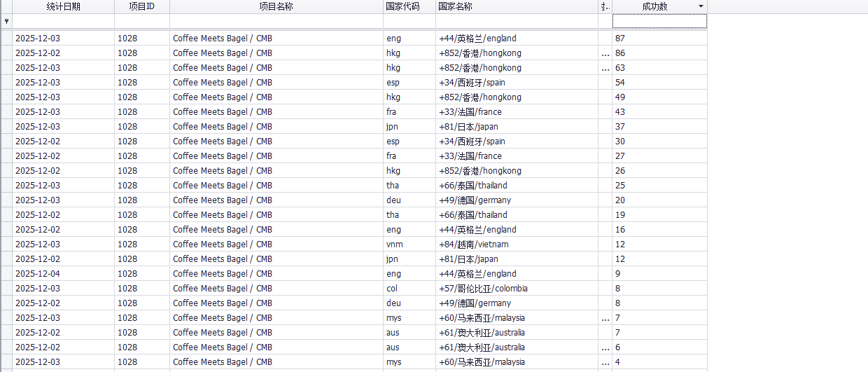
Task: Click the truncated column header beside 国家名称
Action: (x=605, y=6)
